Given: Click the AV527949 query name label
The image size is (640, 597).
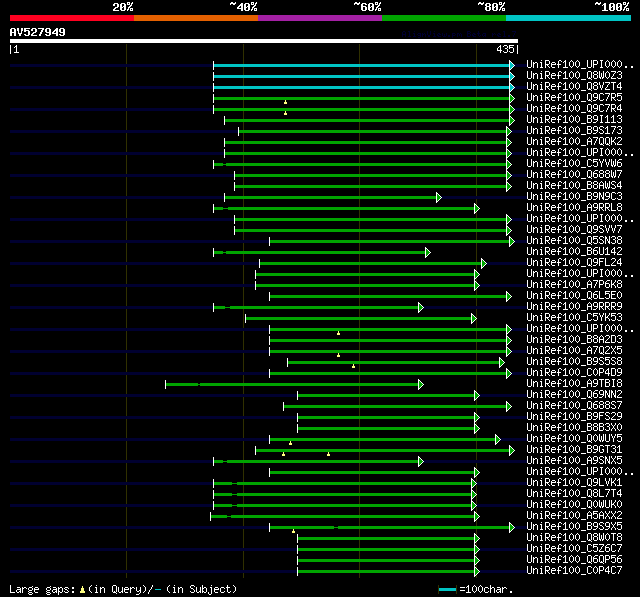Looking at the screenshot, I should [x=38, y=32].
